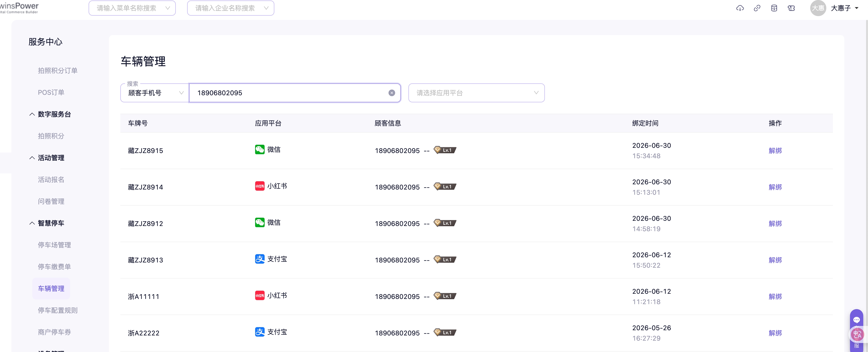This screenshot has height=352, width=868.
Task: Unbind plate 浙A11111
Action: pos(775,296)
